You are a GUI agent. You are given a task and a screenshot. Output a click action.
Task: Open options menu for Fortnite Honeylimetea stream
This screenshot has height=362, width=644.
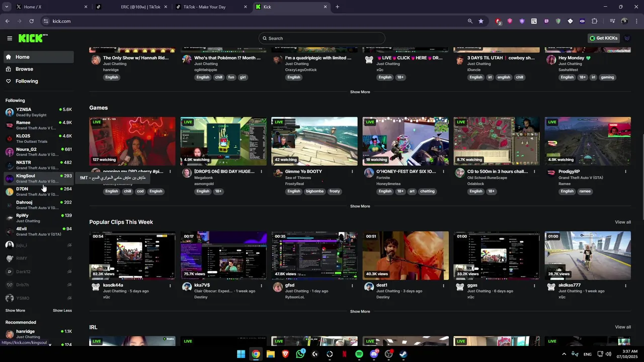[443, 171]
